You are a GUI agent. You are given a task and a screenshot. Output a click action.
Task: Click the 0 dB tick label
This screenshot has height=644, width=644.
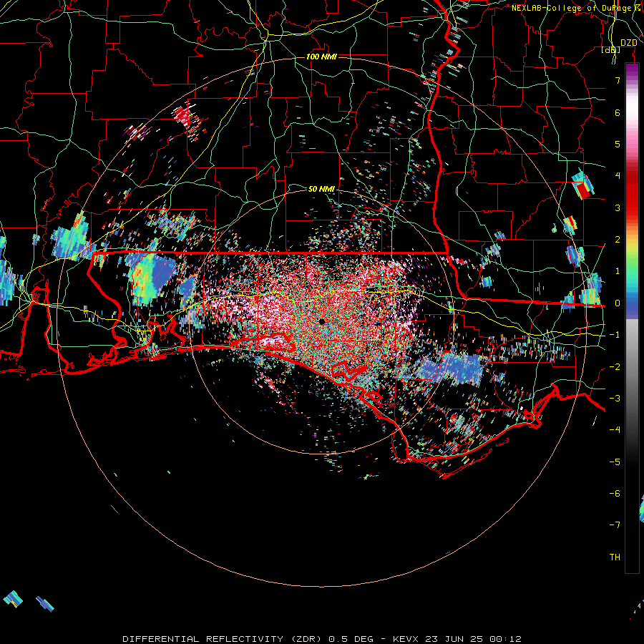point(618,303)
